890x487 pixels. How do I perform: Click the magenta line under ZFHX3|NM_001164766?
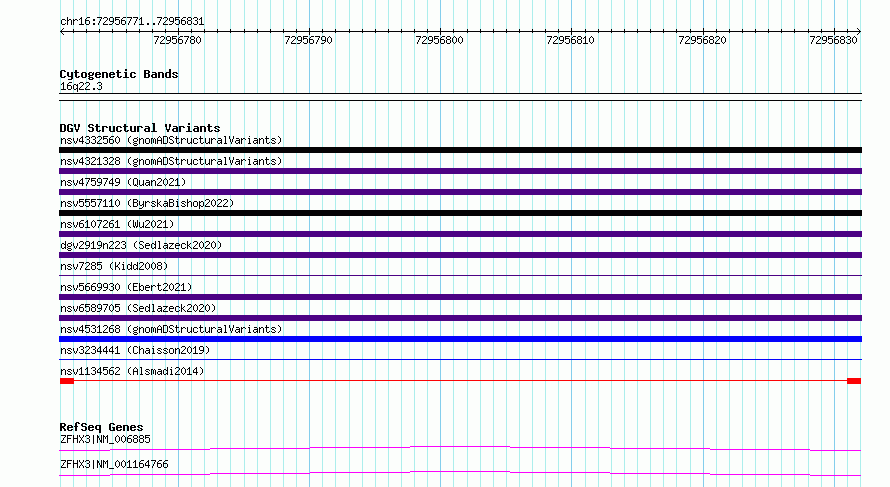pyautogui.click(x=460, y=473)
